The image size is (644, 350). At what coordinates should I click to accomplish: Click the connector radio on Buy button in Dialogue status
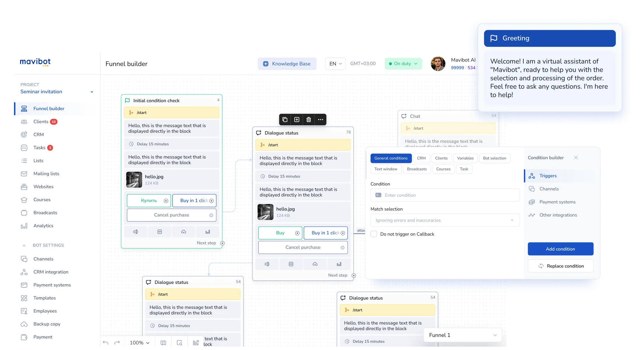297,233
